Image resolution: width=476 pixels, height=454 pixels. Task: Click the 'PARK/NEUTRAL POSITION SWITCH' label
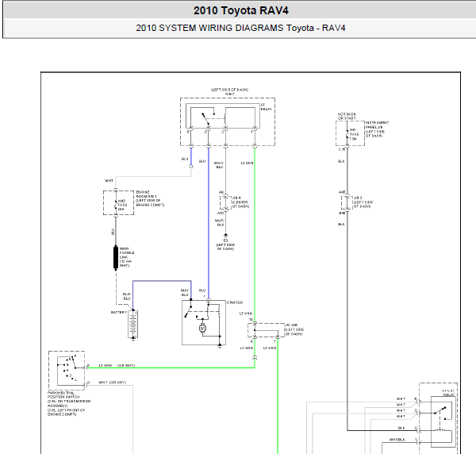pyautogui.click(x=68, y=403)
